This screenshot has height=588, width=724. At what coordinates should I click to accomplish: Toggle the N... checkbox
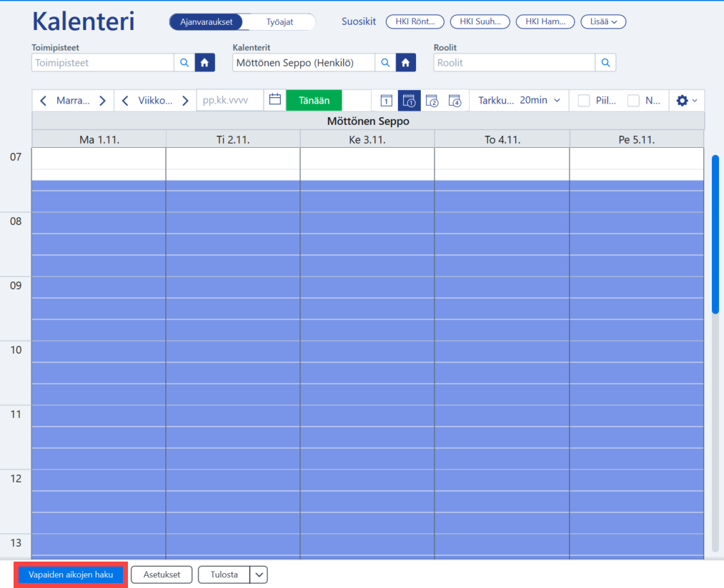tap(633, 101)
